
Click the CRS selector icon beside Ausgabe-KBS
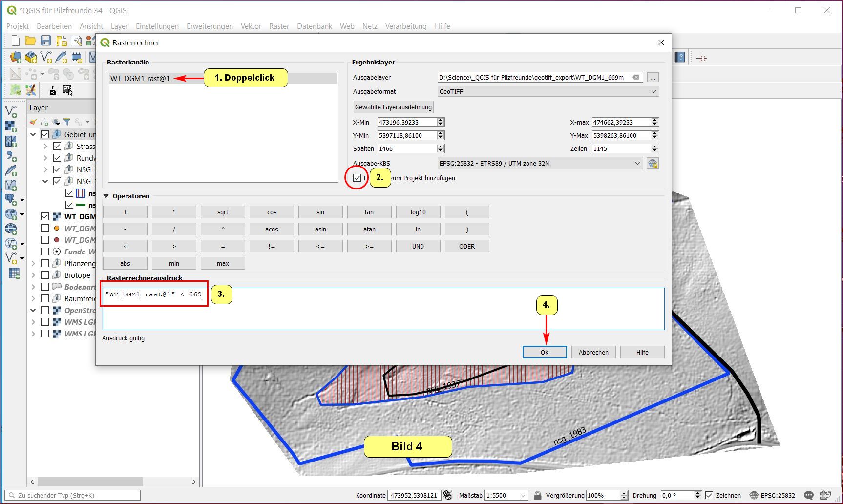(652, 164)
